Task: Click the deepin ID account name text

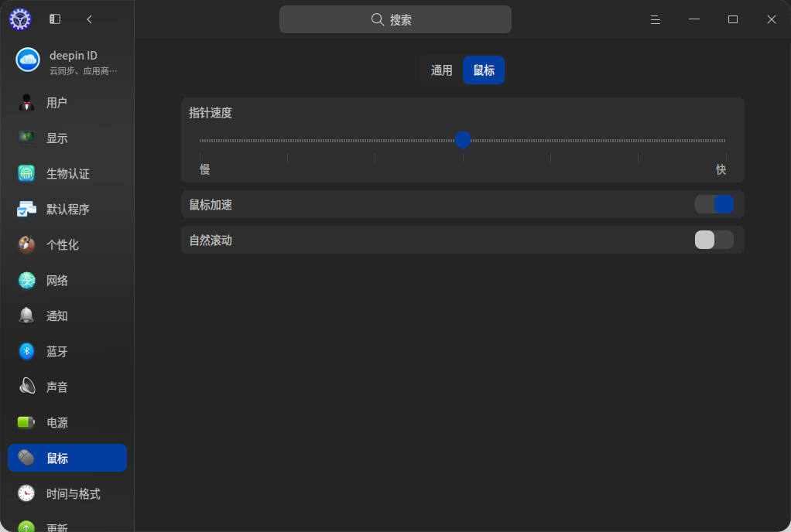Action: (x=74, y=56)
